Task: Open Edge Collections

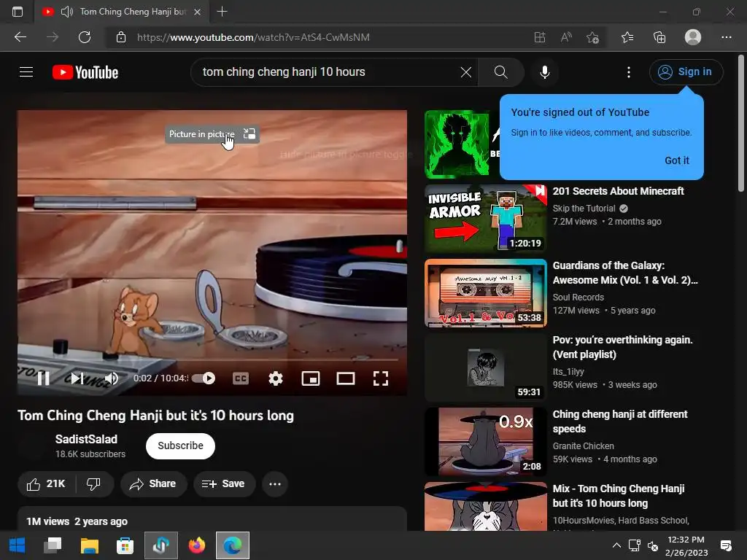Action: [659, 37]
